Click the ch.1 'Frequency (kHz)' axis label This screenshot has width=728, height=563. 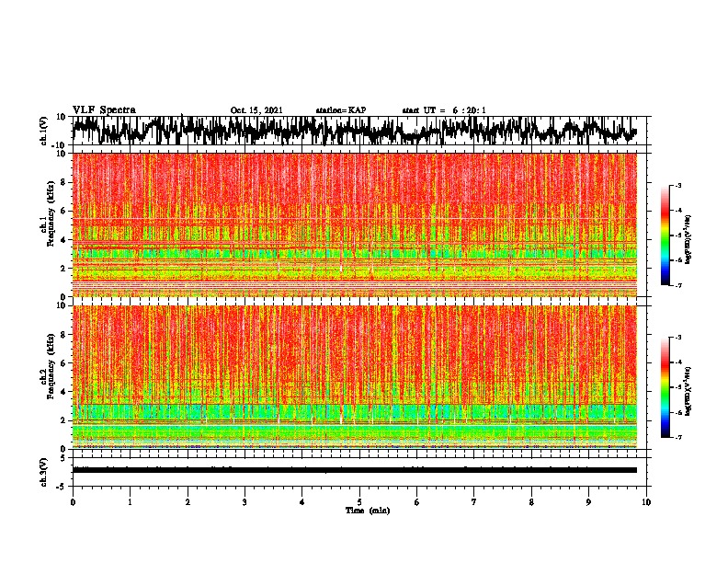tap(51, 213)
